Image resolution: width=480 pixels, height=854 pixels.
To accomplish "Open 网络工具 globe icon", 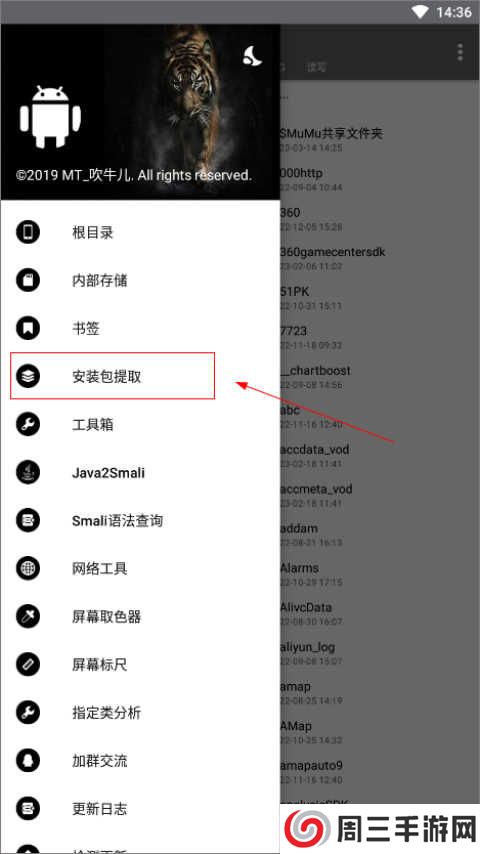I will (28, 569).
